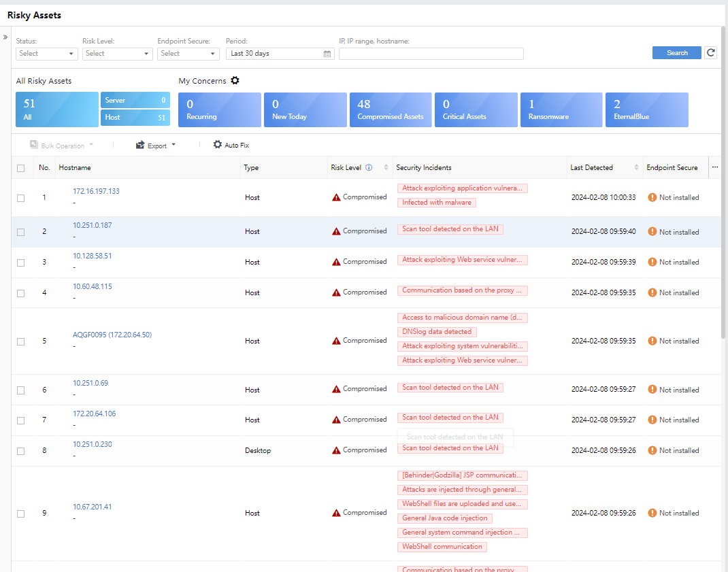Viewport: 728px width, 572px height.
Task: Click the refresh icon beside Search
Action: (x=710, y=53)
